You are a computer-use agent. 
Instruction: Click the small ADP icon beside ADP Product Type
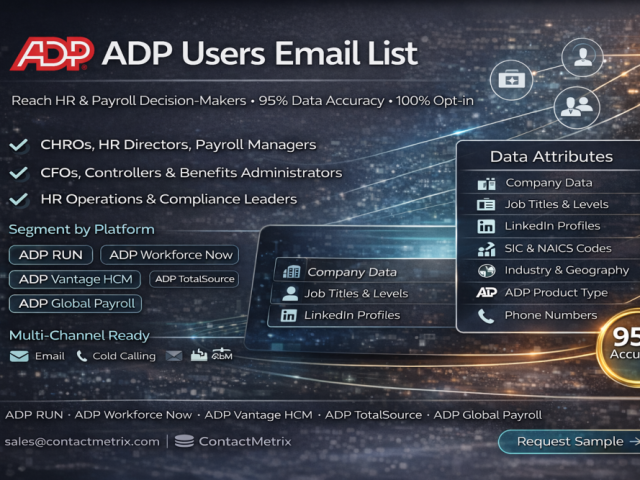coord(487,292)
